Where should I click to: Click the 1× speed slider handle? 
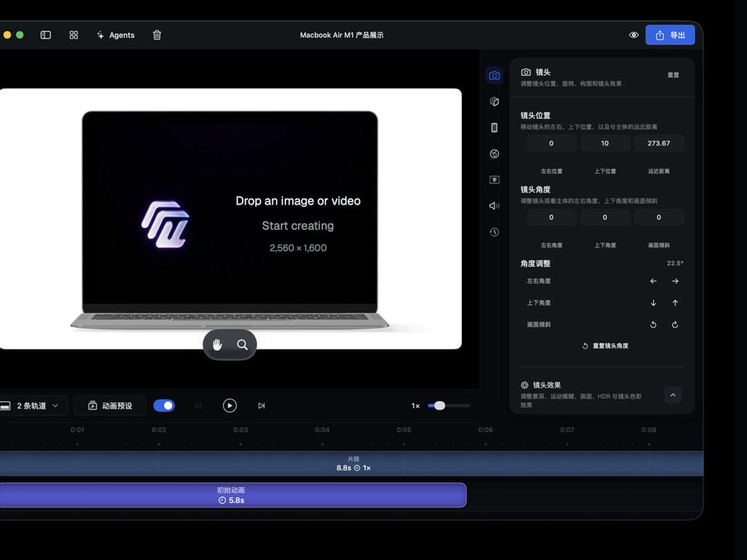click(x=439, y=406)
